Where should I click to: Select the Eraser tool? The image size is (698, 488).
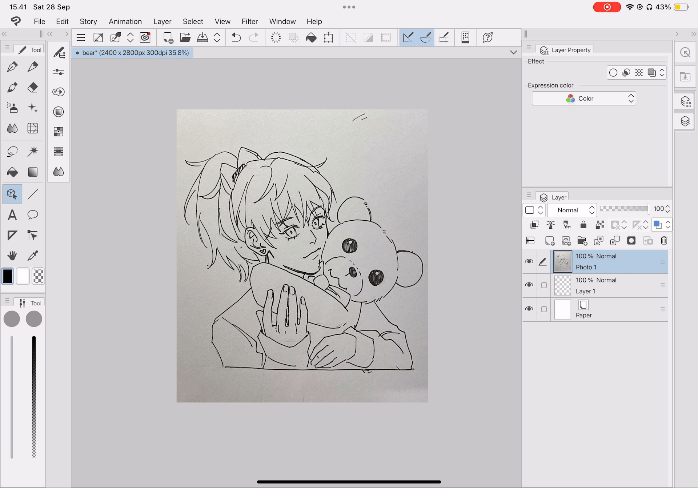click(32, 87)
